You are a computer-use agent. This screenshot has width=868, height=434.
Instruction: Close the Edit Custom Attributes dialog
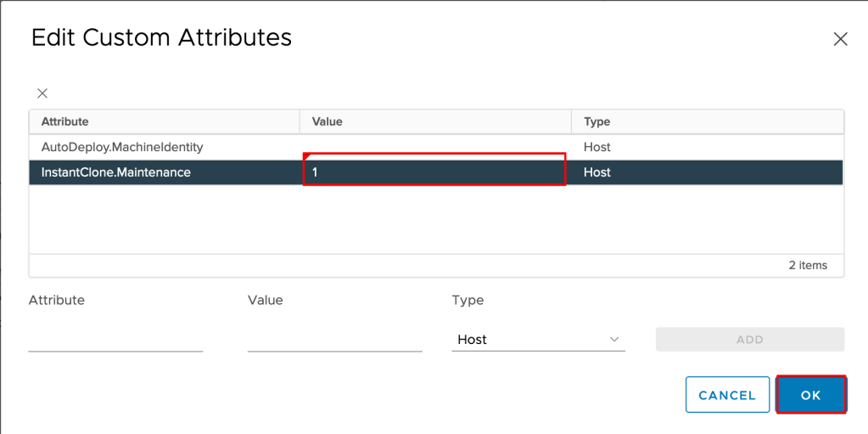tap(840, 39)
